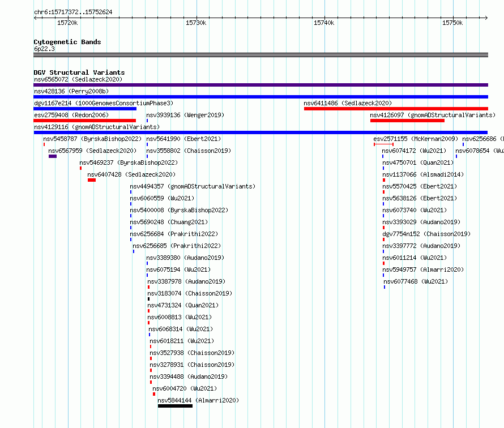This screenshot has height=428, width=504.
Task: Click nsv4494357 gnomADStructuralVariants label
Action: click(x=193, y=186)
